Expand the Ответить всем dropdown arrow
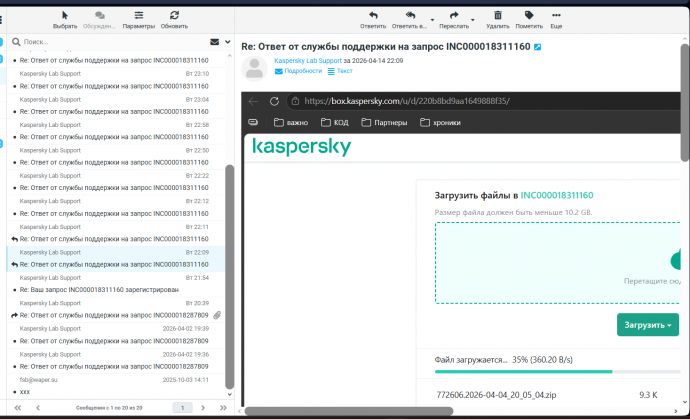690x419 pixels. 432,19
